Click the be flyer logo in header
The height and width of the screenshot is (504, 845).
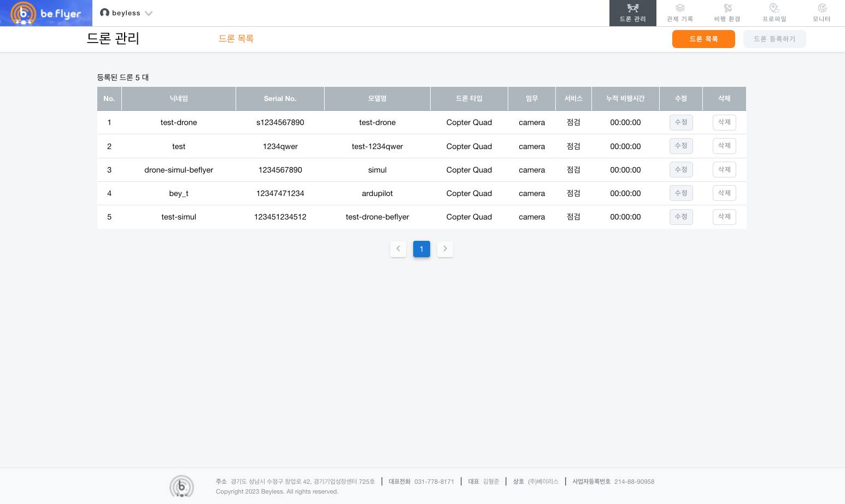coord(46,13)
